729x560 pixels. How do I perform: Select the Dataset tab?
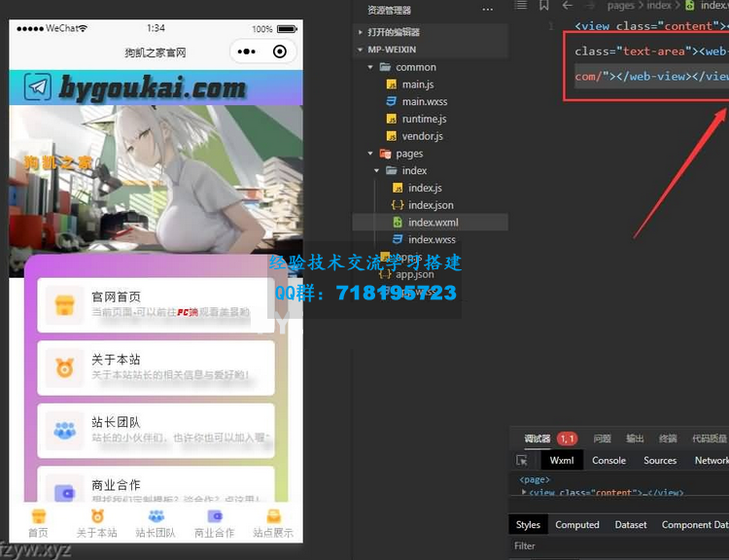(x=631, y=525)
